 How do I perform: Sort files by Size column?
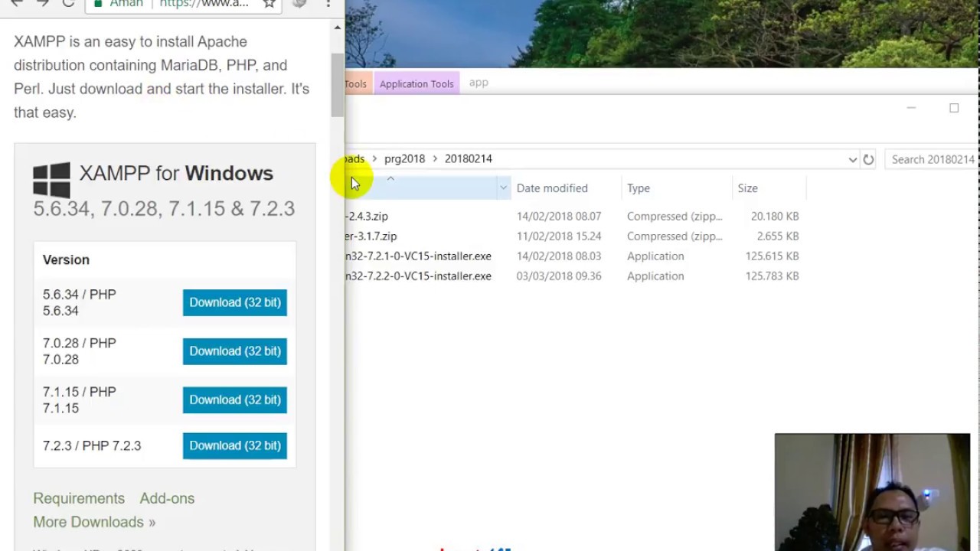pyautogui.click(x=748, y=188)
